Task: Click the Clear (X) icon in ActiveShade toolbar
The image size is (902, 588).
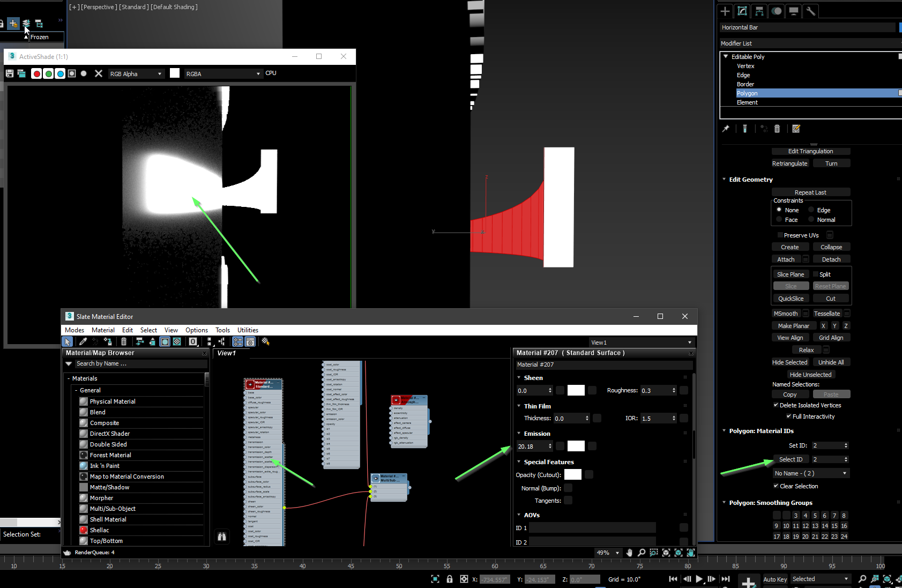Action: pos(99,73)
